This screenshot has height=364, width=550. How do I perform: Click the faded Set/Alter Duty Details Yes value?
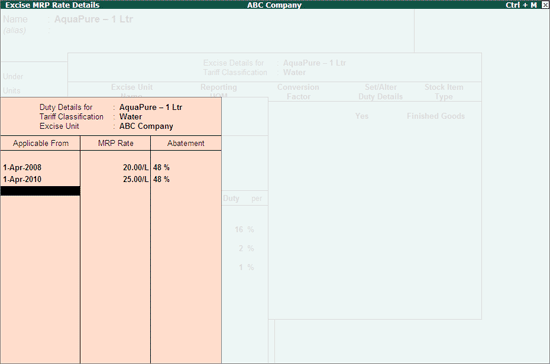coord(362,116)
